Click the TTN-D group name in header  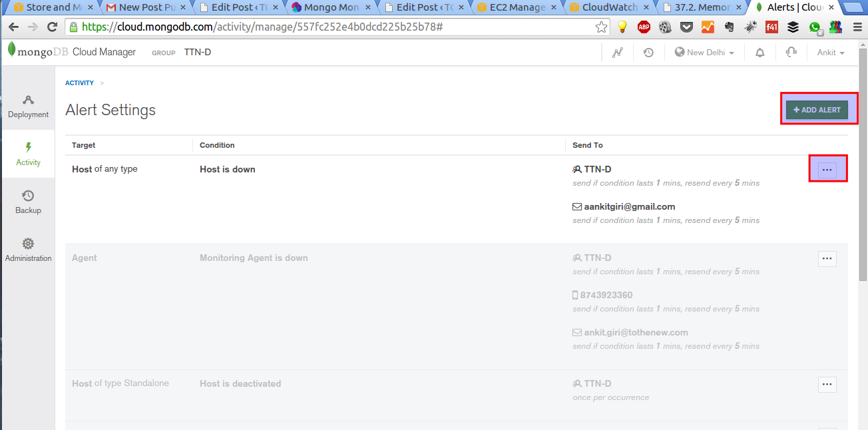tap(198, 52)
